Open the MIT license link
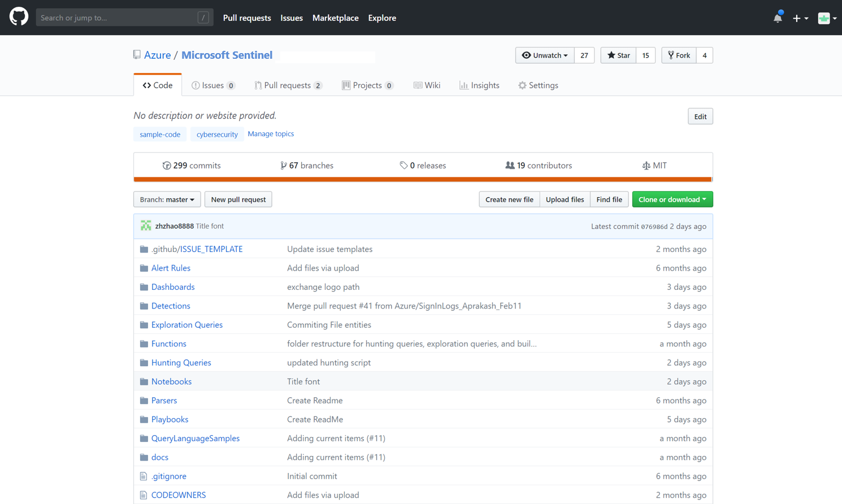Viewport: 842px width, 504px height. pos(654,166)
